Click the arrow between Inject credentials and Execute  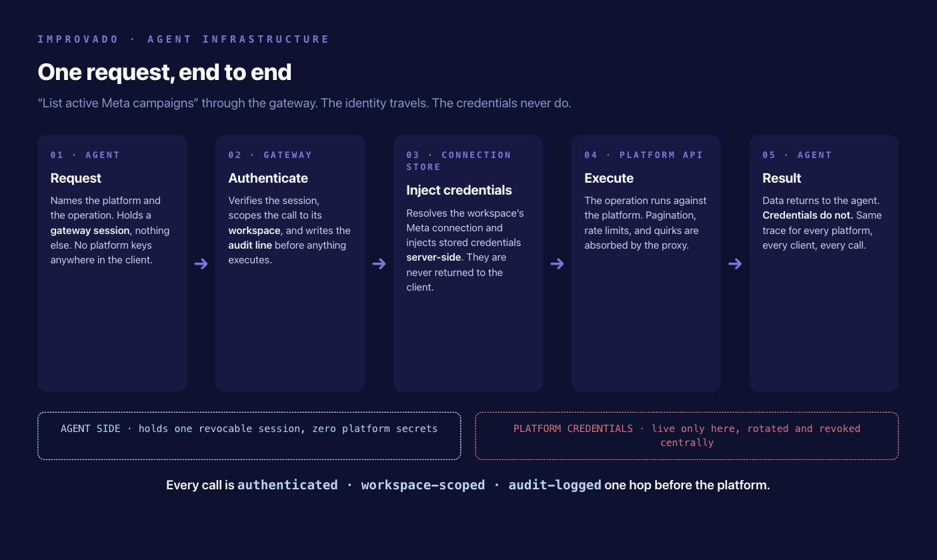(557, 264)
